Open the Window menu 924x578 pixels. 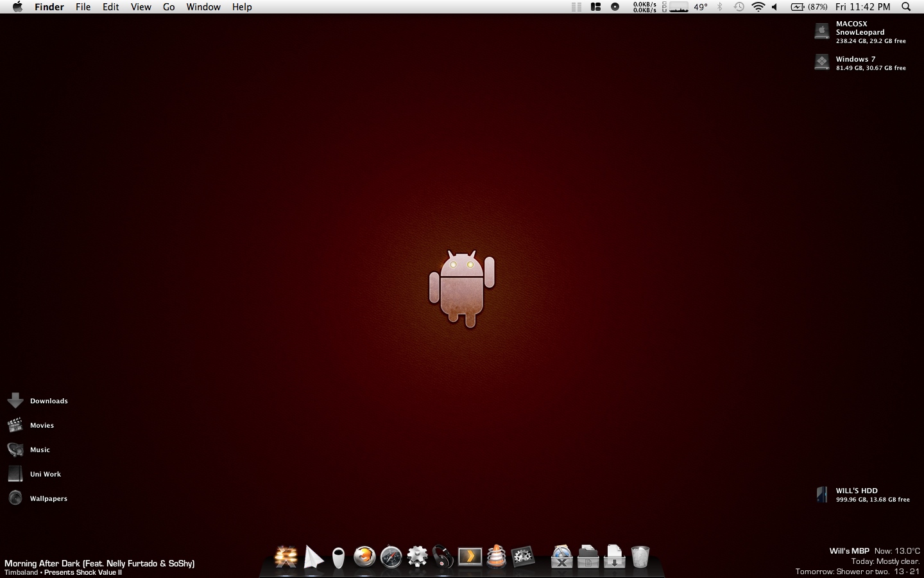[203, 7]
